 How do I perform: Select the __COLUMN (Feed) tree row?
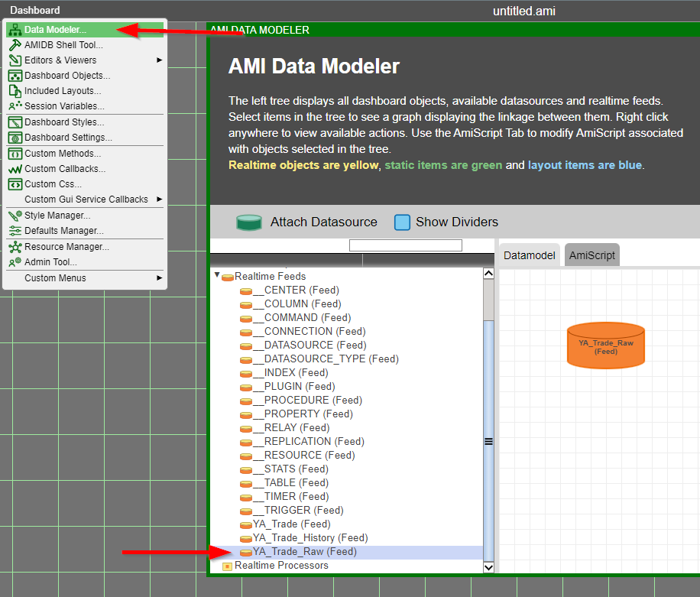346,304
